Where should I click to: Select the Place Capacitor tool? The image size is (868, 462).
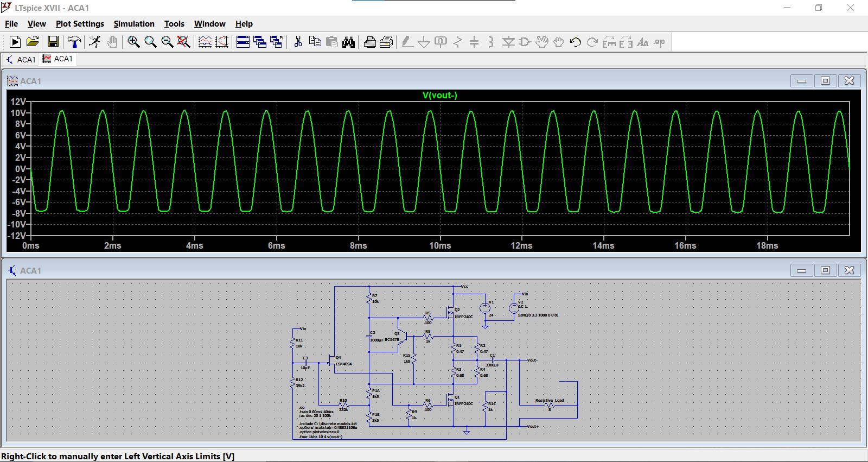point(474,42)
